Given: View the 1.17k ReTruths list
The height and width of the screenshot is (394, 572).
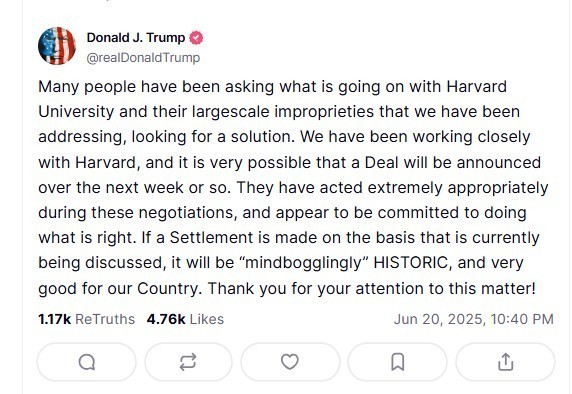Looking at the screenshot, I should point(86,319).
